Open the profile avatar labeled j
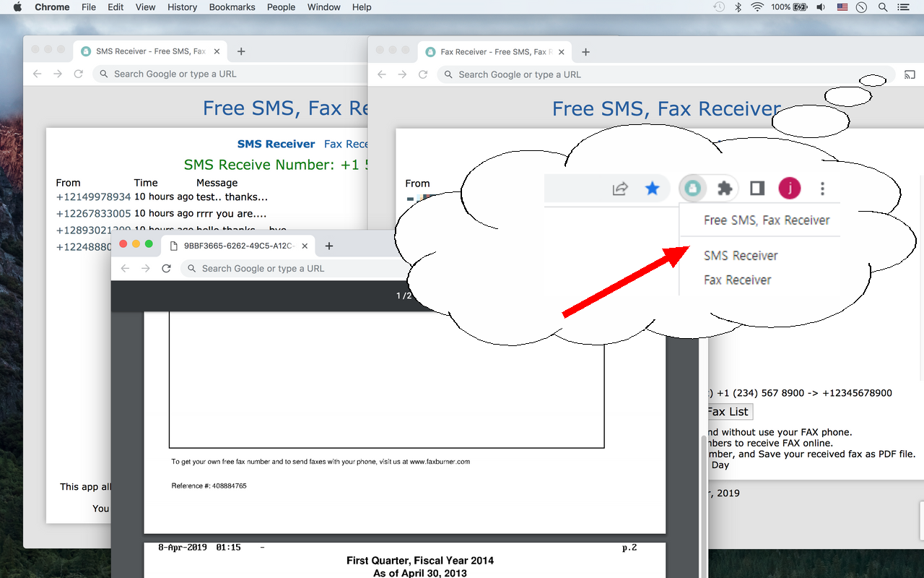924x578 pixels. [x=789, y=188]
